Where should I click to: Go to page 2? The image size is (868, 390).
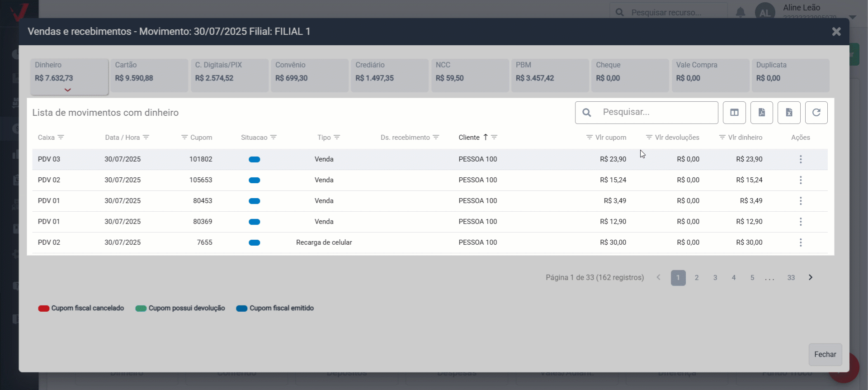pyautogui.click(x=697, y=278)
